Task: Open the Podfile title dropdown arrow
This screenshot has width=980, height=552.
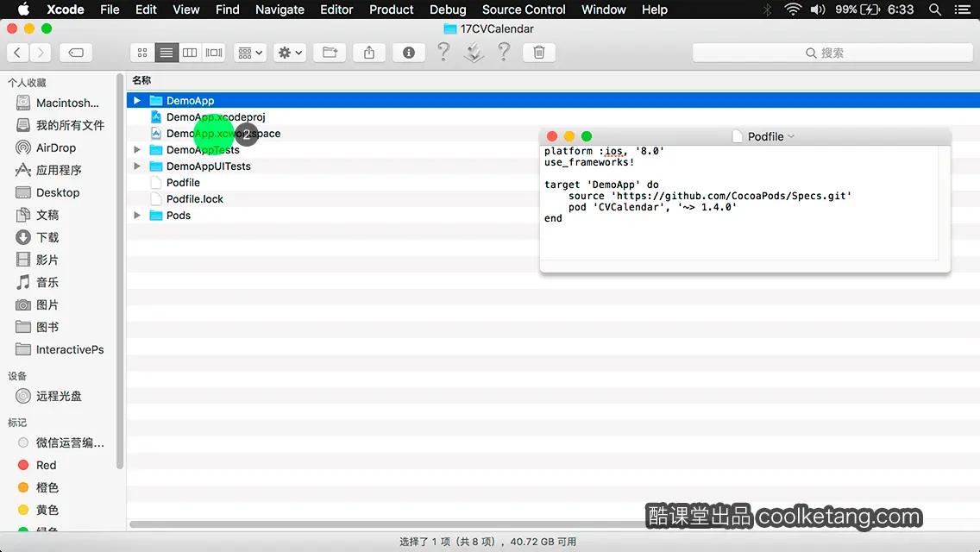Action: pos(791,136)
